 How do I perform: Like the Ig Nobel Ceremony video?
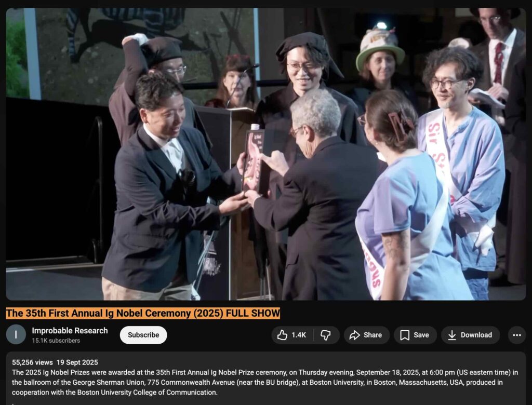[283, 335]
